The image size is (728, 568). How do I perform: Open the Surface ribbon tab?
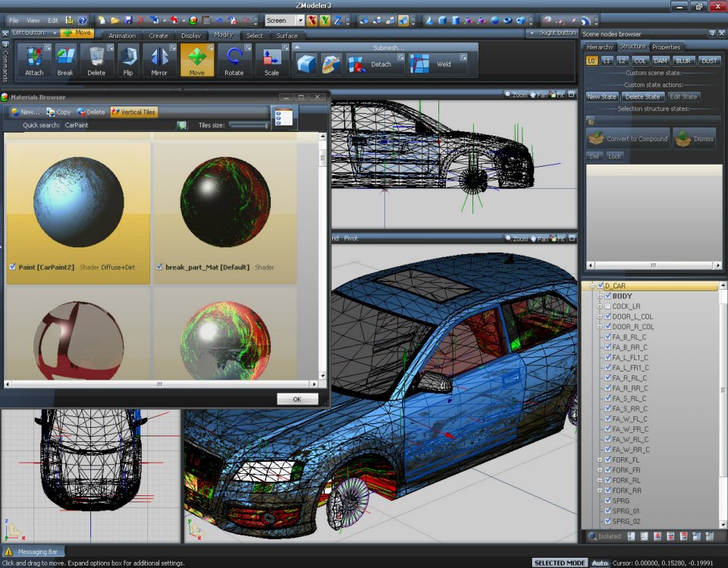coord(287,35)
